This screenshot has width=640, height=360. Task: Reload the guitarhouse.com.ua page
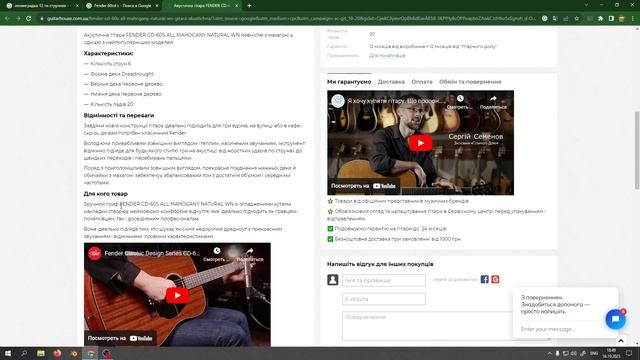[29, 18]
